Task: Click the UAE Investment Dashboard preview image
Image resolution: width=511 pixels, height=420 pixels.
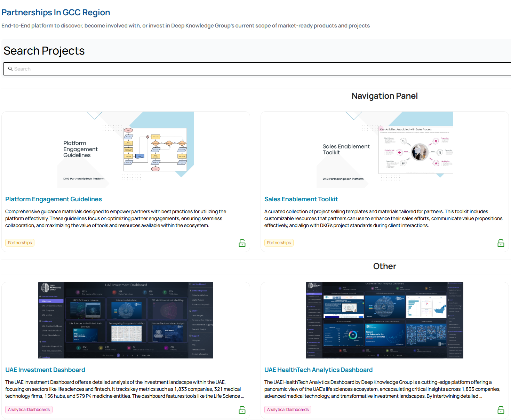Action: coord(126,320)
